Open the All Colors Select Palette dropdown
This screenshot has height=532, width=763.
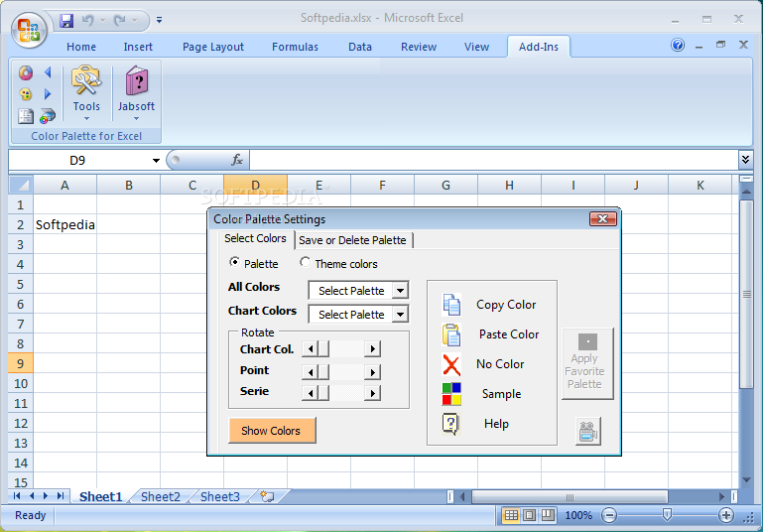point(400,291)
